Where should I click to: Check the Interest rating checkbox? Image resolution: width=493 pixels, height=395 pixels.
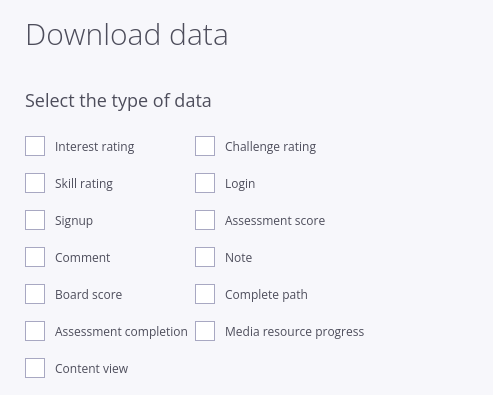(x=35, y=146)
